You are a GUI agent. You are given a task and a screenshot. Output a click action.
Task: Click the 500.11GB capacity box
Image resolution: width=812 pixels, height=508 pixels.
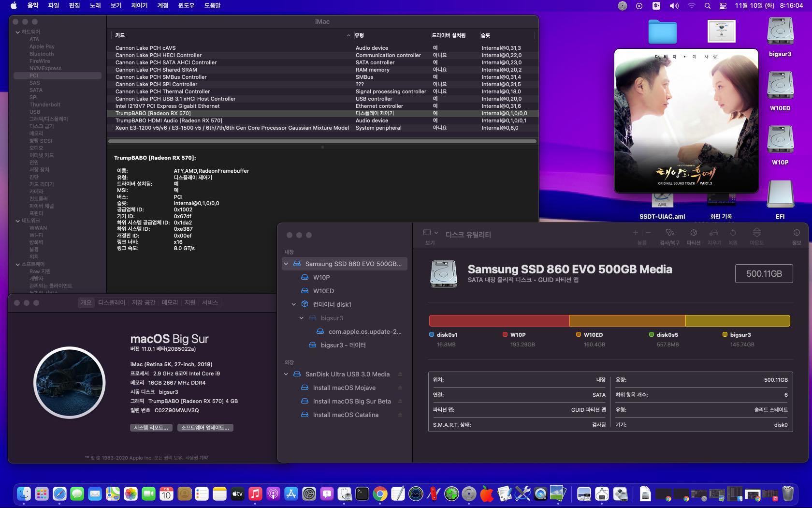(x=764, y=274)
